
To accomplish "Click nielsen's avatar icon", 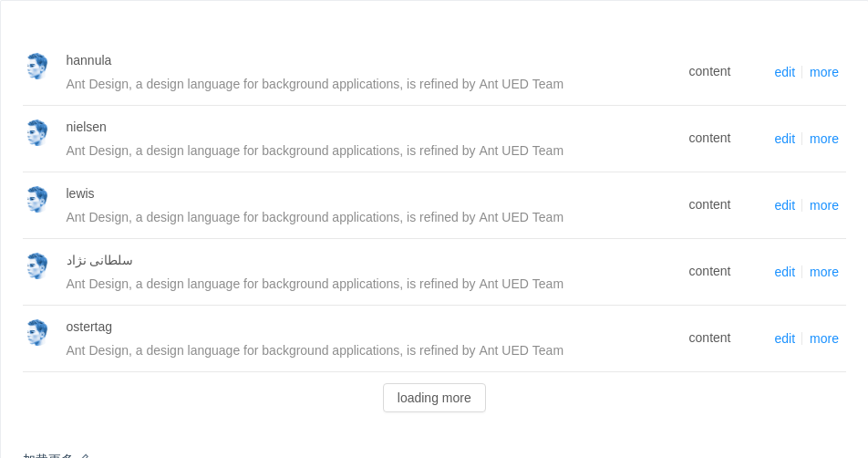I will tap(36, 132).
